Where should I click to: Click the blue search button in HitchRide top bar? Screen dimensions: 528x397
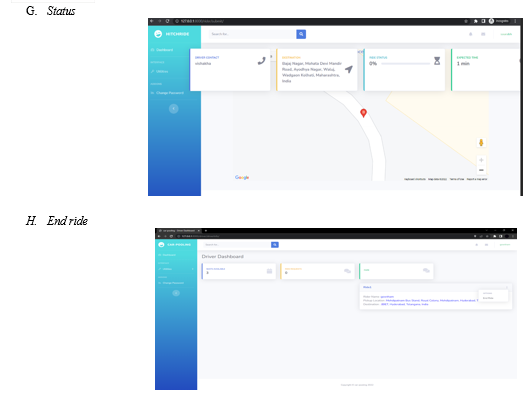tap(301, 34)
